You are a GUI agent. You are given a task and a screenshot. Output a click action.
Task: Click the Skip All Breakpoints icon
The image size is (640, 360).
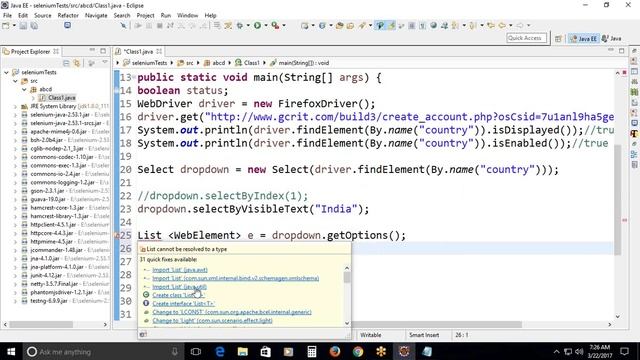123,26
